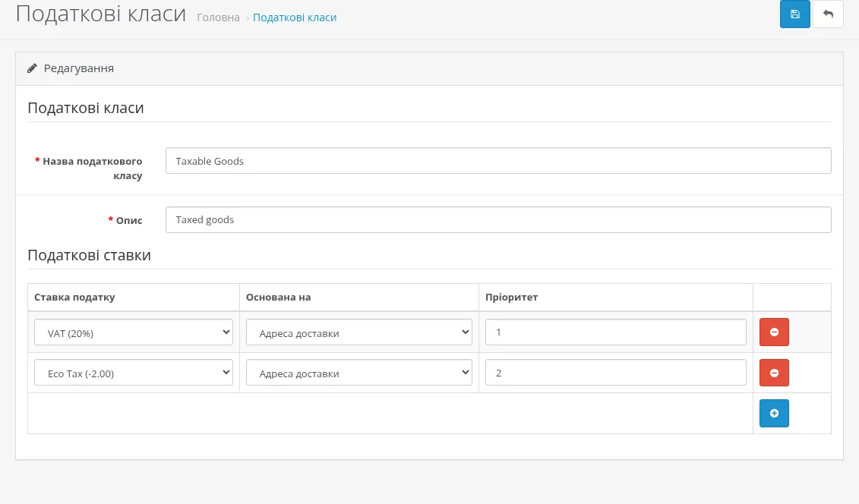859x504 pixels.
Task: Expand Адреса доставки dropdown in the VAT row
Action: pos(358,332)
